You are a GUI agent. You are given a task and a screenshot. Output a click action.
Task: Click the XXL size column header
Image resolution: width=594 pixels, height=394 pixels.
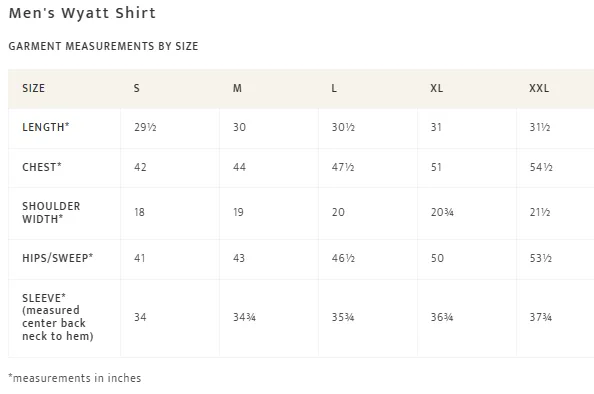tap(539, 88)
